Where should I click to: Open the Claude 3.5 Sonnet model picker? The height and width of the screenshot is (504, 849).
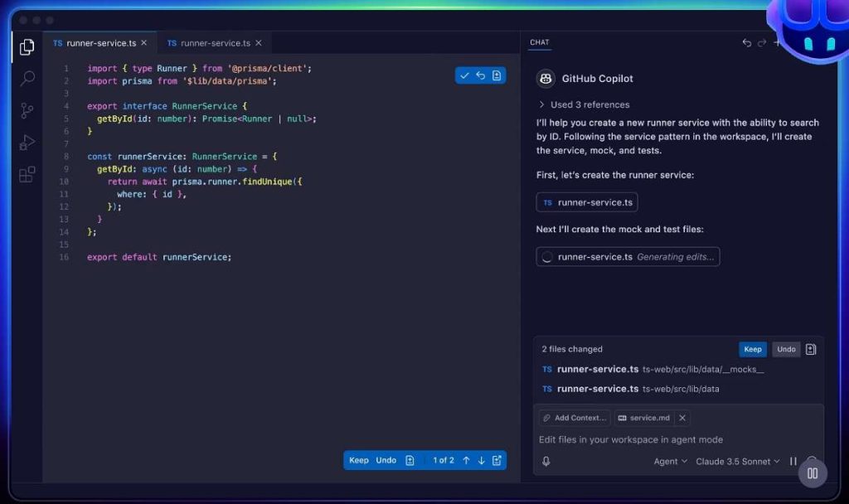[737, 461]
